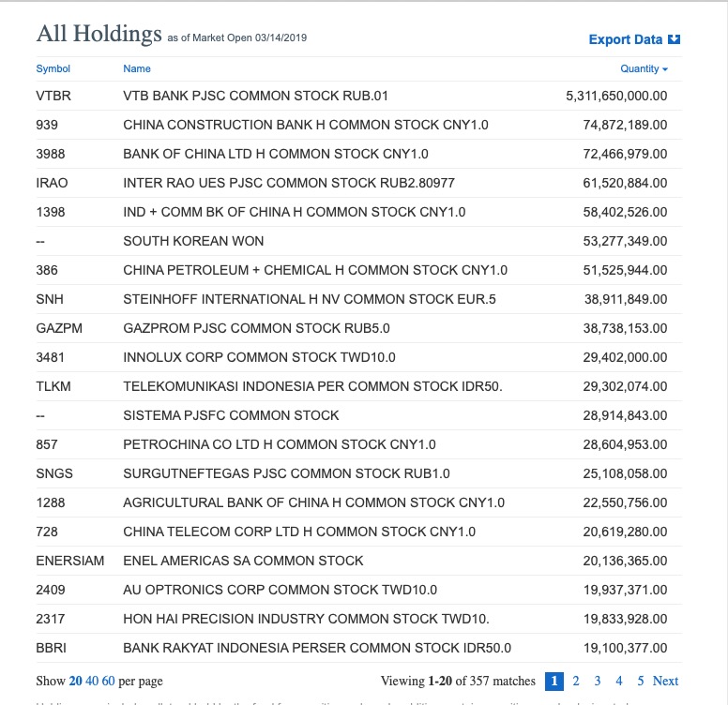Go to page 3 of holdings
The image size is (728, 705).
pos(598,682)
